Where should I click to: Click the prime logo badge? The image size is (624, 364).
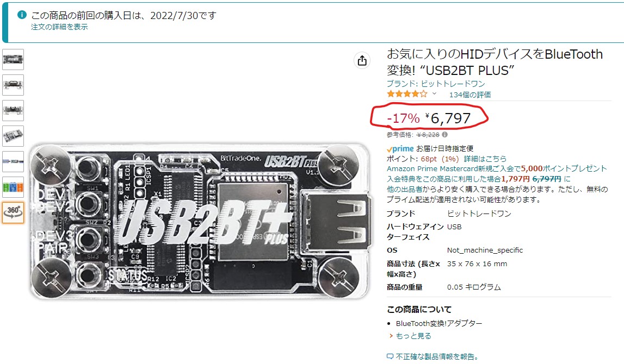pos(400,149)
